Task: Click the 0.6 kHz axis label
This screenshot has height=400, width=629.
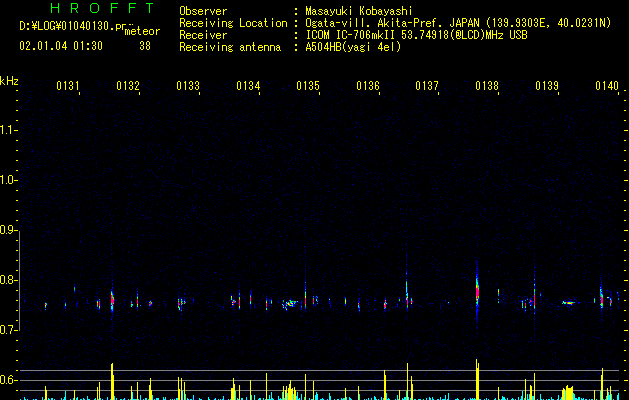Action: coord(8,380)
